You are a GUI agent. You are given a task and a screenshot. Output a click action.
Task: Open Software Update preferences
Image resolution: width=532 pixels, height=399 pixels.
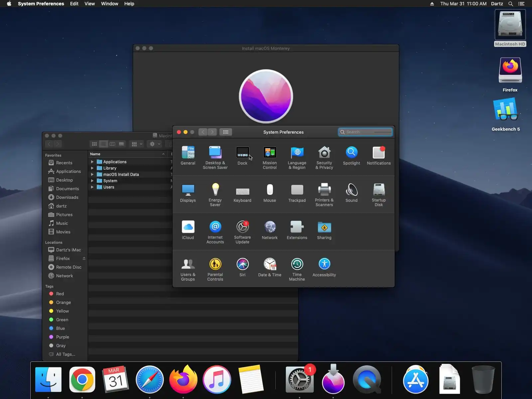(x=242, y=232)
